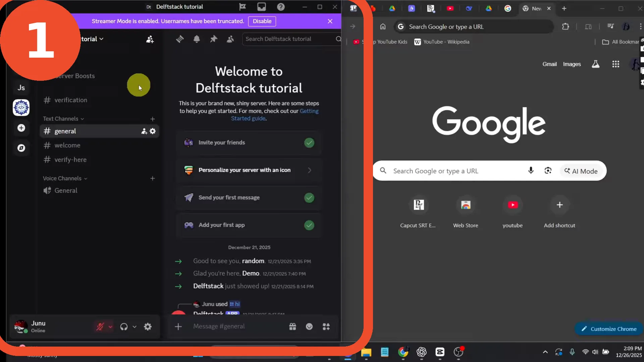Open threads icon in channel header
This screenshot has width=644, height=362.
point(180,39)
